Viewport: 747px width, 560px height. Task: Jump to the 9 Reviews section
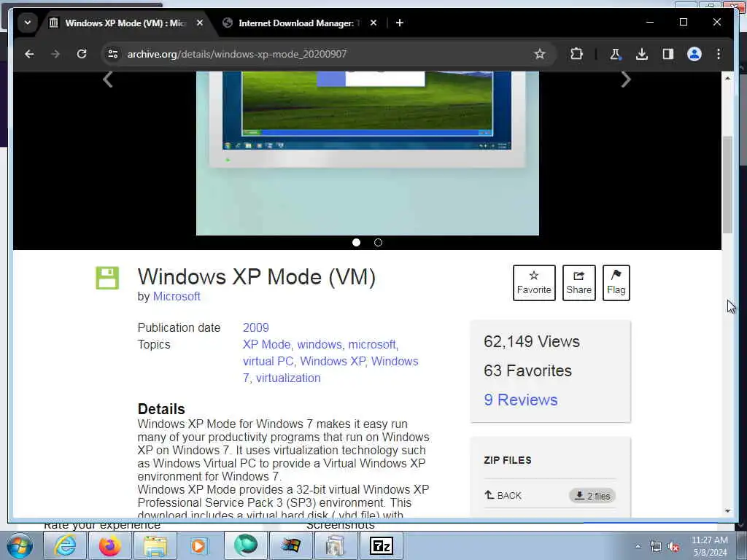coord(521,400)
